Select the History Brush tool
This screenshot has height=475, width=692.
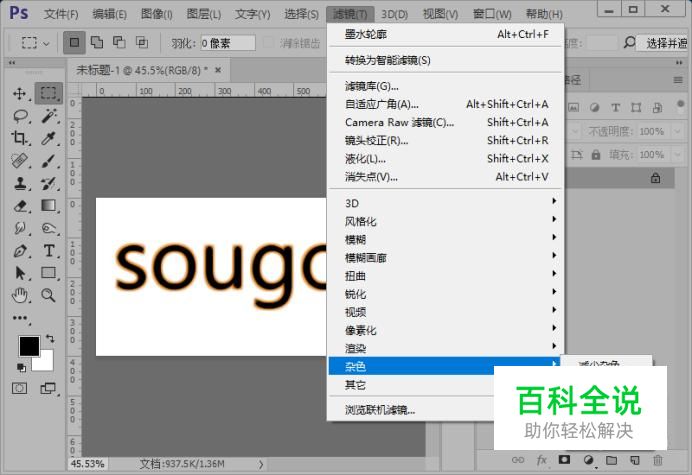[49, 183]
